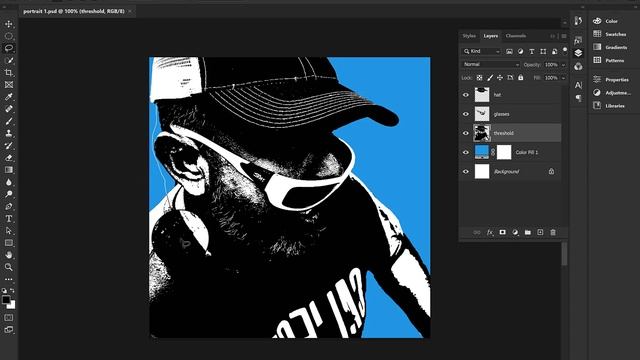This screenshot has height=360, width=640.
Task: Hide the Background layer
Action: click(x=466, y=171)
